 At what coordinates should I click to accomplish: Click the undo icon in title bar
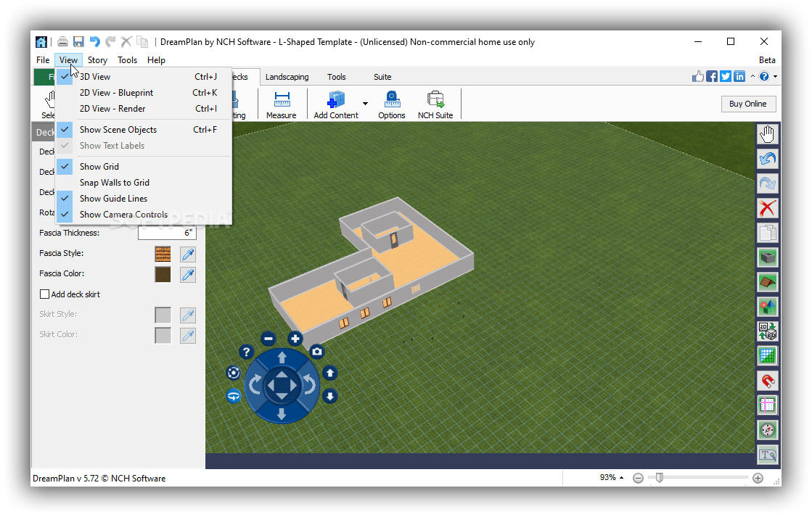pos(94,42)
